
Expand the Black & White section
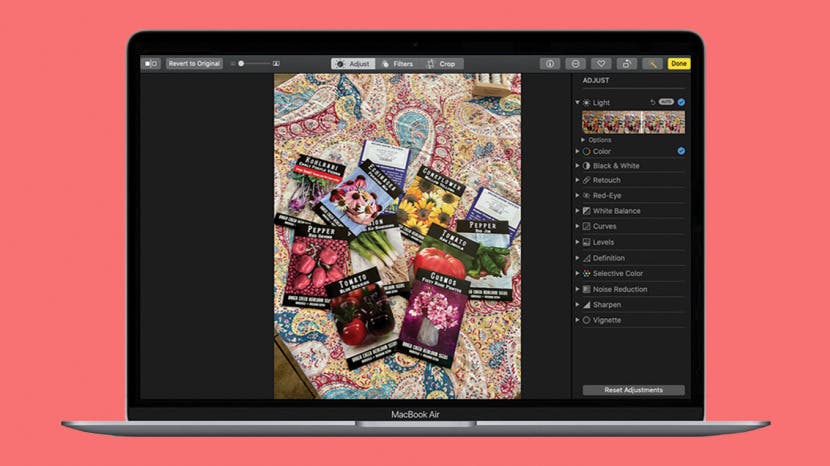578,165
